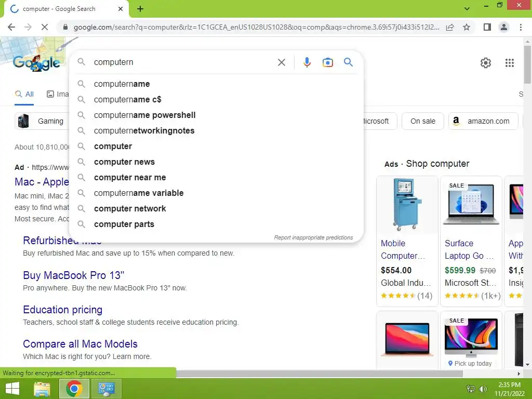Open Google quick settings gear
The image size is (532, 399).
pos(486,63)
